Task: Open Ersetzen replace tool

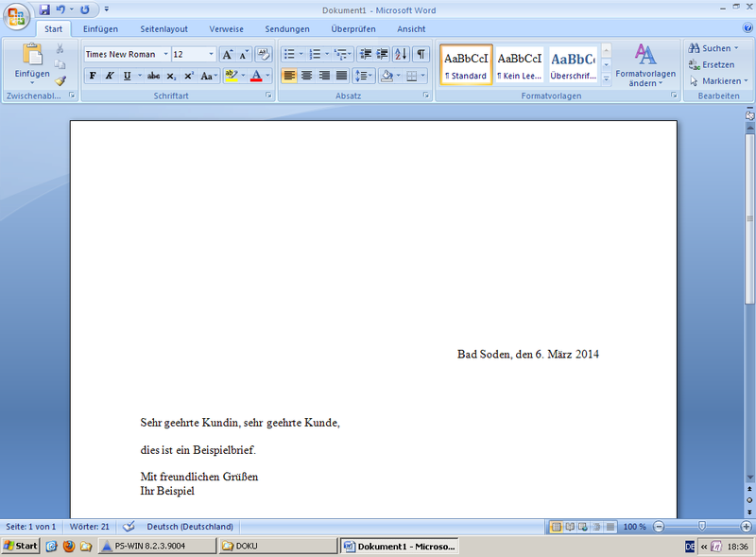Action: tap(712, 64)
